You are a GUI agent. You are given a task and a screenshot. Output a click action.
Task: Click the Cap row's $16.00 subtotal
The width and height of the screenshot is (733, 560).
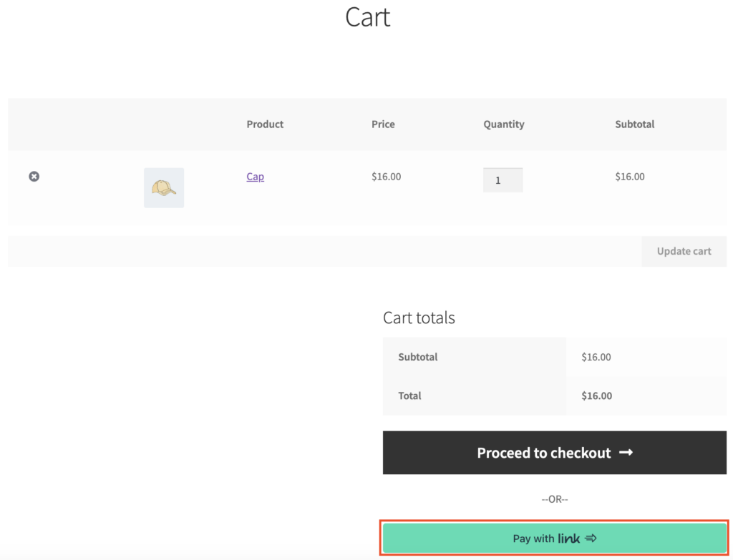pos(629,177)
